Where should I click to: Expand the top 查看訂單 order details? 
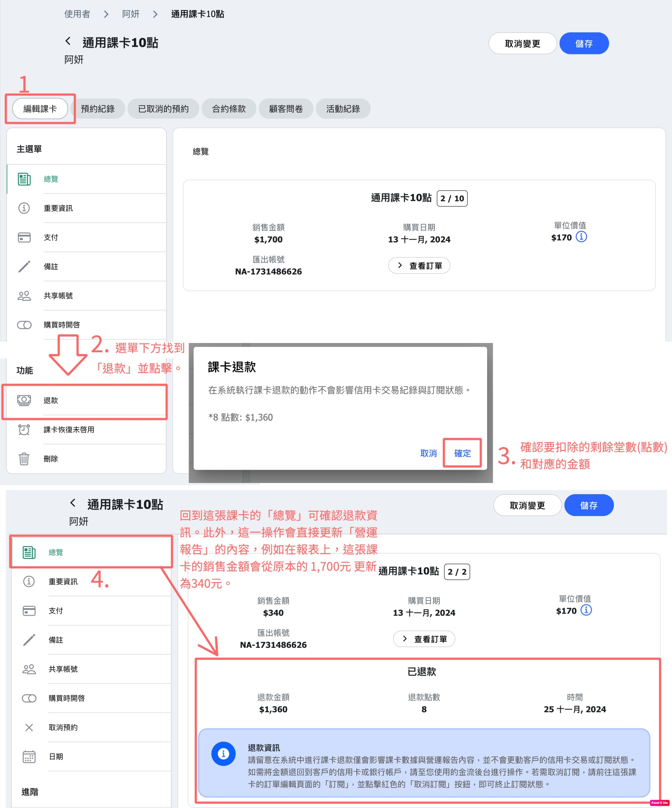coord(419,266)
